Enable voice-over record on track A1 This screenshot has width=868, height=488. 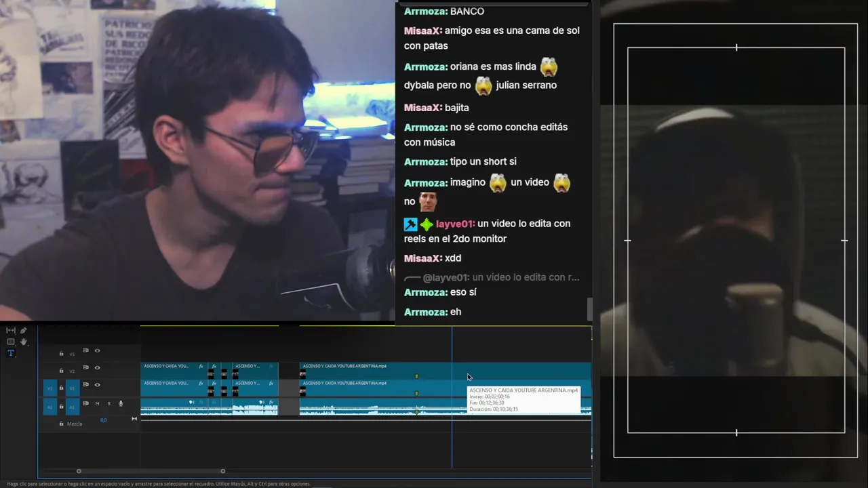tap(121, 403)
